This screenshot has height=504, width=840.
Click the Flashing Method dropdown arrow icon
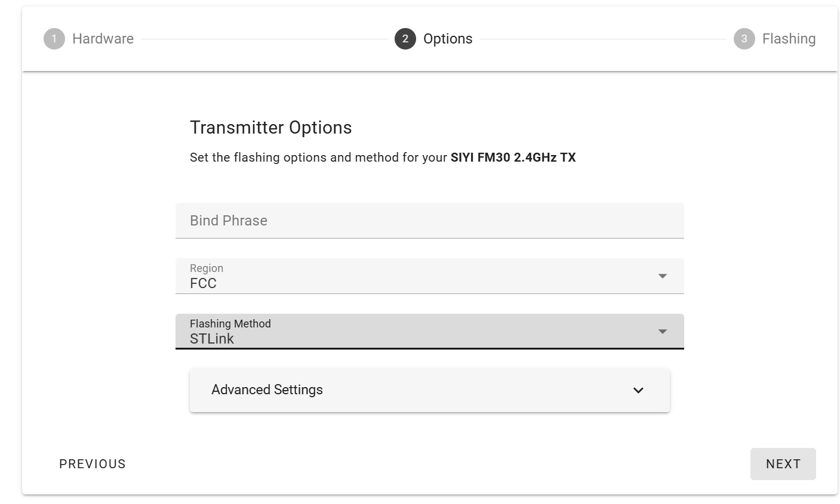click(662, 332)
